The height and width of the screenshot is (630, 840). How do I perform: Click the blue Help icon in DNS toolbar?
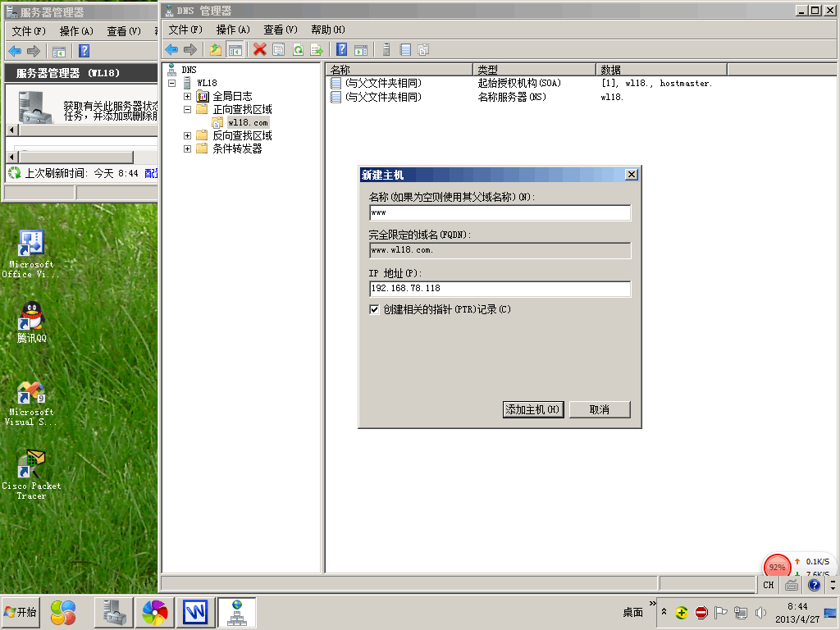341,50
